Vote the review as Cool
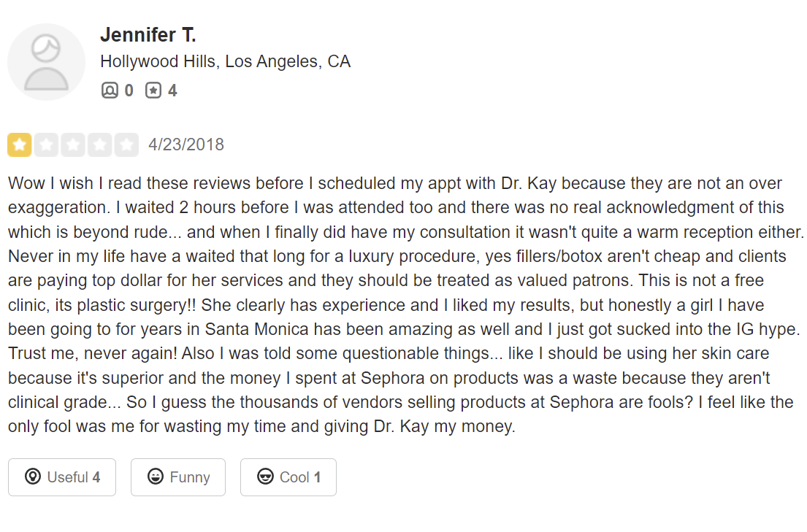Viewport: 807px width, 532px height. (x=288, y=477)
